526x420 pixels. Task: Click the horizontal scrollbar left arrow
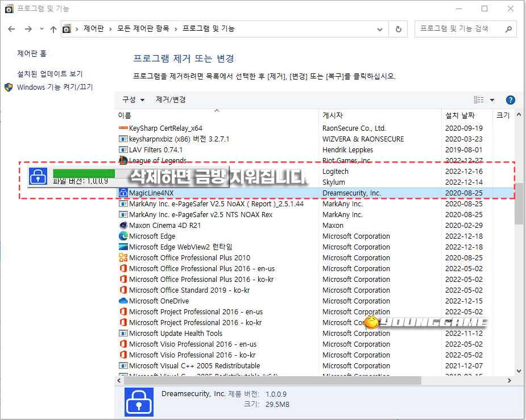[119, 380]
